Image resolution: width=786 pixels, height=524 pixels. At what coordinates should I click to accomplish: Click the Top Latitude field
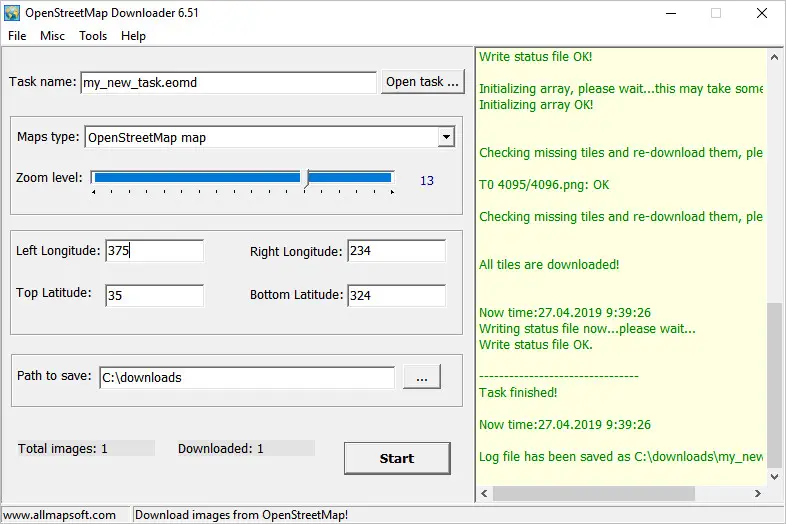[155, 295]
